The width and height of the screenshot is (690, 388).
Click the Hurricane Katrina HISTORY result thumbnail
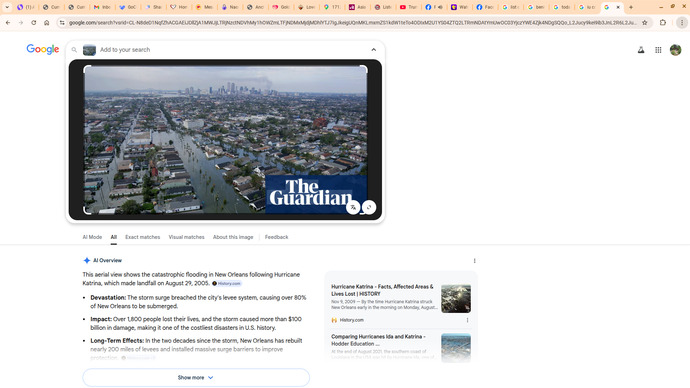coord(456,299)
